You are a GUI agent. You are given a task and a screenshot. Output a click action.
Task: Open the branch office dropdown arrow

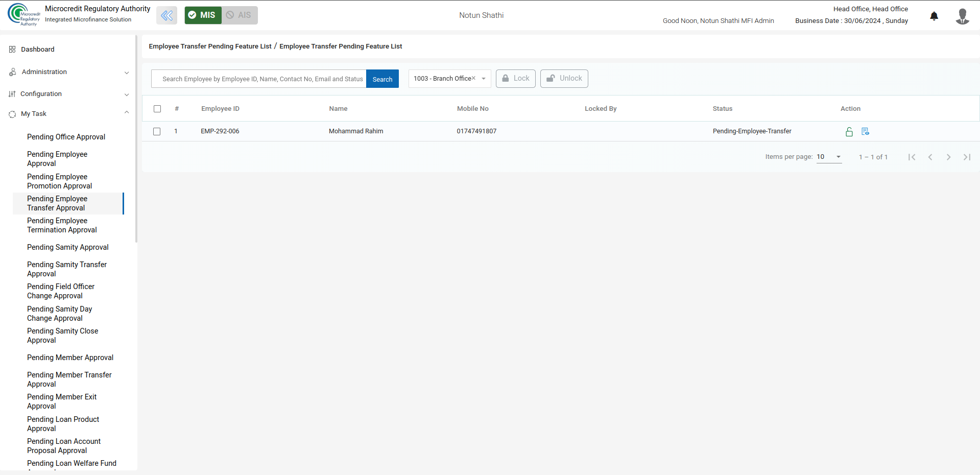coord(484,79)
